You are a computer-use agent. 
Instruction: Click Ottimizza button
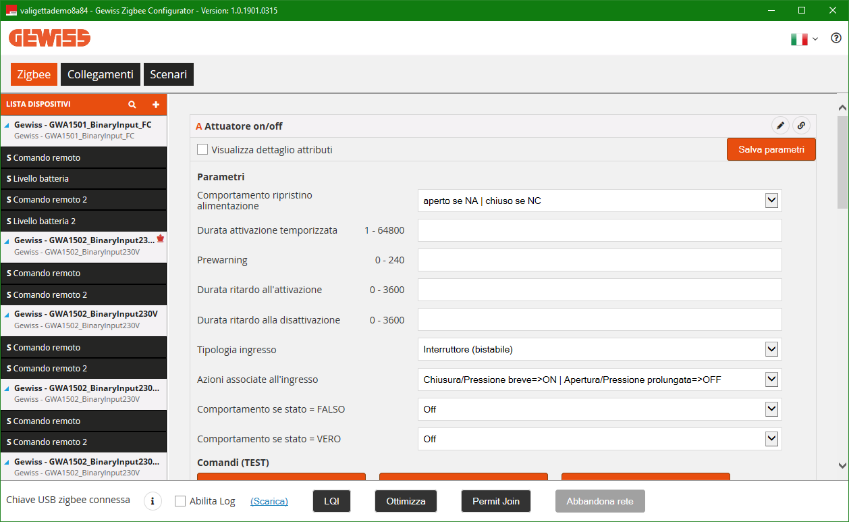click(406, 501)
